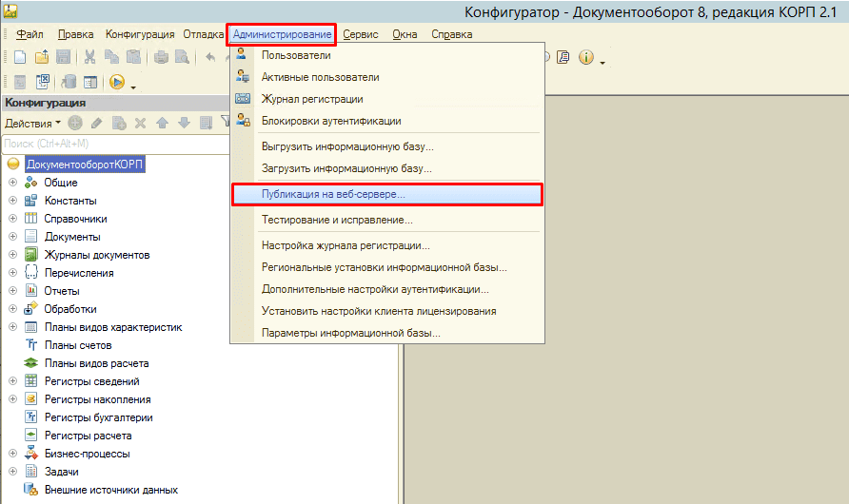
Task: Click the Edit pencil icon in Конфигурация panel
Action: (97, 124)
